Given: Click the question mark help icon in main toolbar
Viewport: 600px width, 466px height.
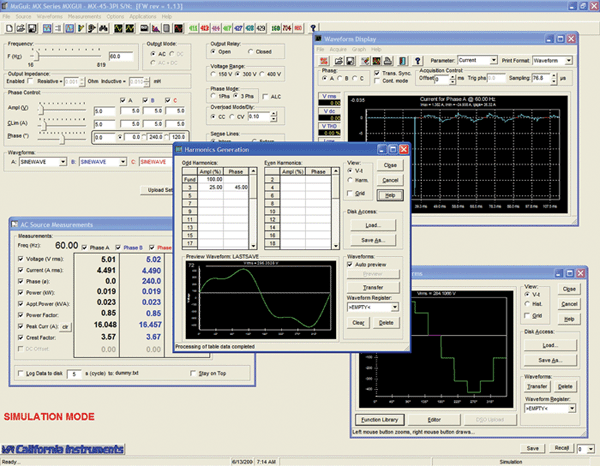Looking at the screenshot, I should click(313, 28).
